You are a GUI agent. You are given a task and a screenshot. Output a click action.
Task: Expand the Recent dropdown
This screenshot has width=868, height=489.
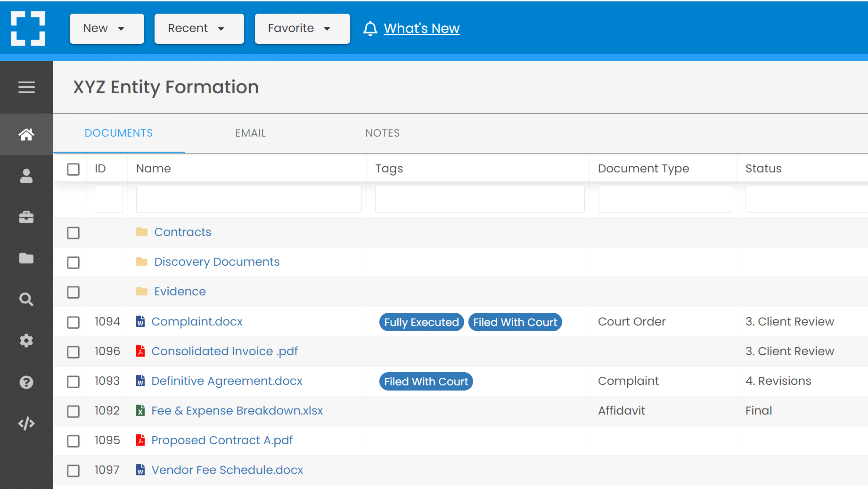tap(199, 28)
